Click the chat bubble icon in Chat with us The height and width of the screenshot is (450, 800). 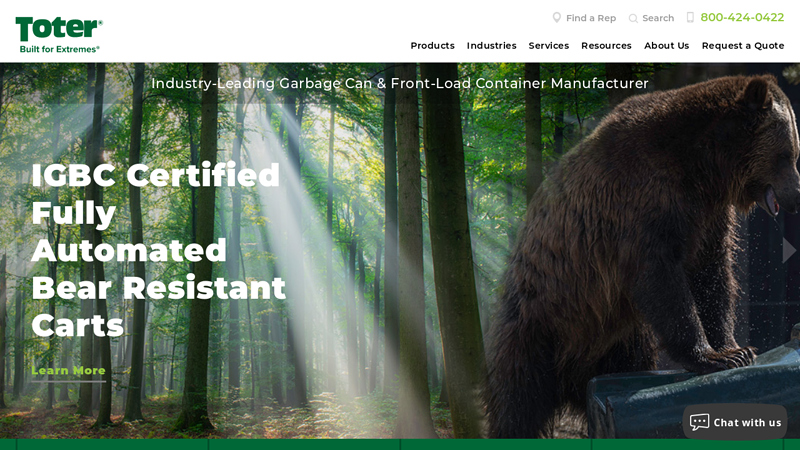click(x=699, y=422)
